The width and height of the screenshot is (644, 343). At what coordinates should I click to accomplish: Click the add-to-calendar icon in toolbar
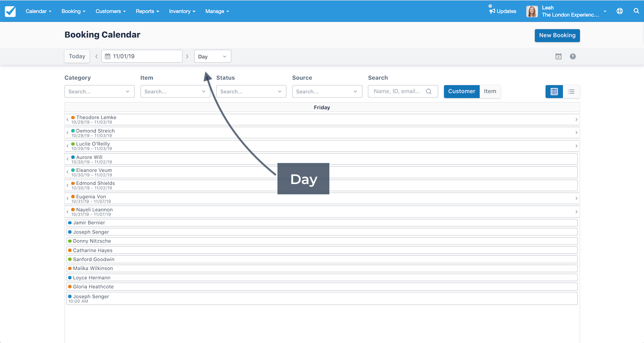pyautogui.click(x=558, y=56)
